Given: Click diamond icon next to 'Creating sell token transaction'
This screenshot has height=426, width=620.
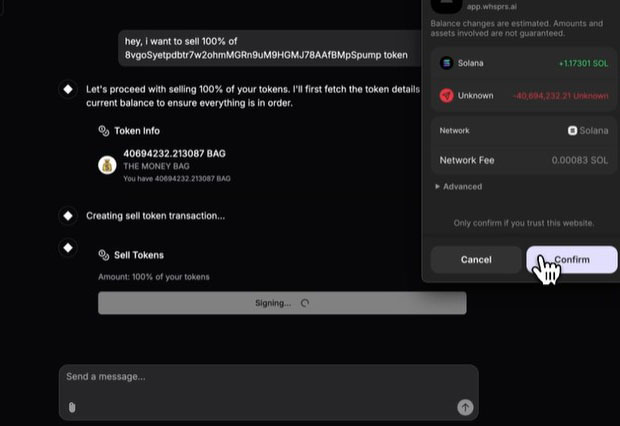Looking at the screenshot, I should point(68,215).
